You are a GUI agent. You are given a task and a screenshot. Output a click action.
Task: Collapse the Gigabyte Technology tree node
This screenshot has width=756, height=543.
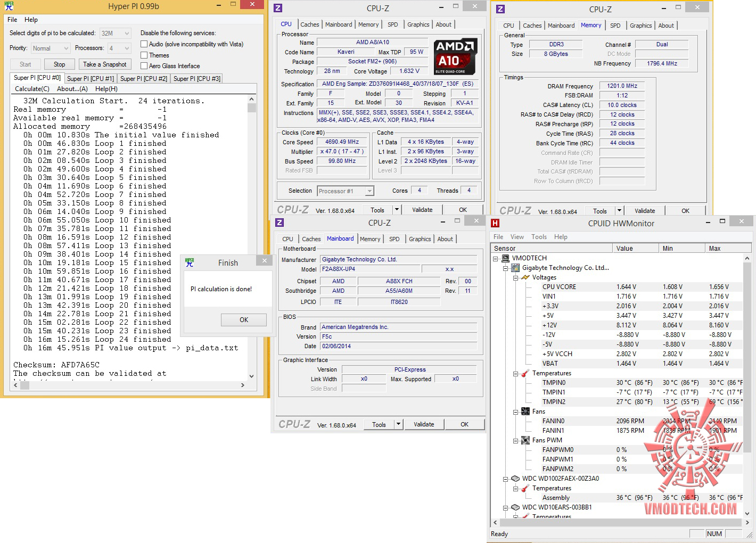505,268
